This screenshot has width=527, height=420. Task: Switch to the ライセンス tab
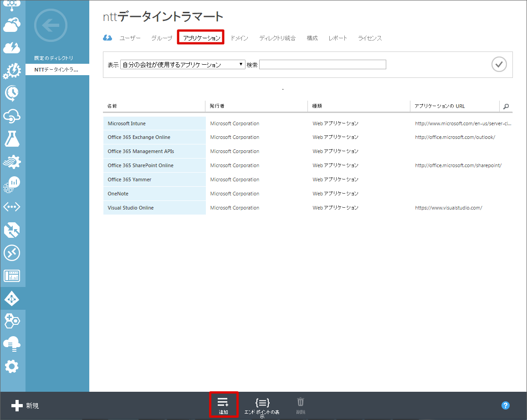click(370, 38)
